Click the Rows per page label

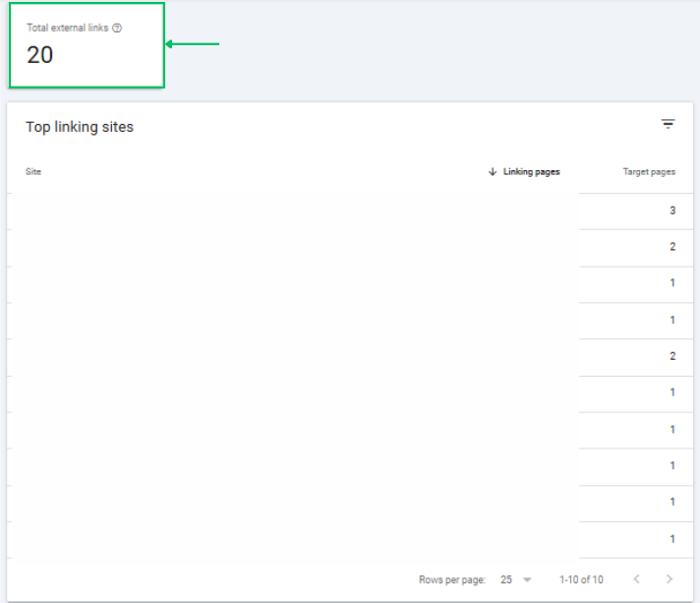pos(451,580)
